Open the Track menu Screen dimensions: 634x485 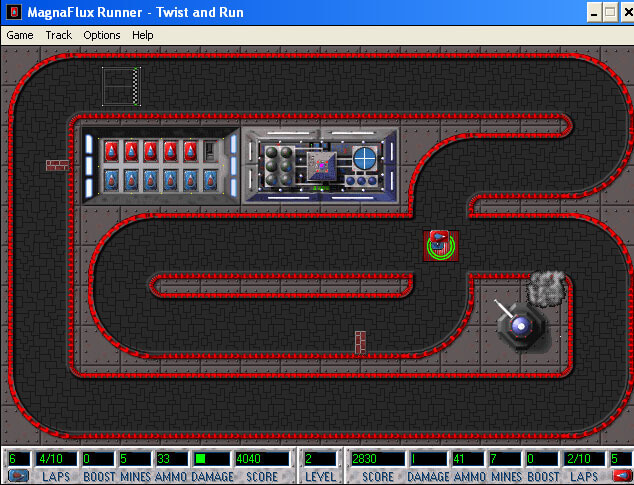click(59, 35)
